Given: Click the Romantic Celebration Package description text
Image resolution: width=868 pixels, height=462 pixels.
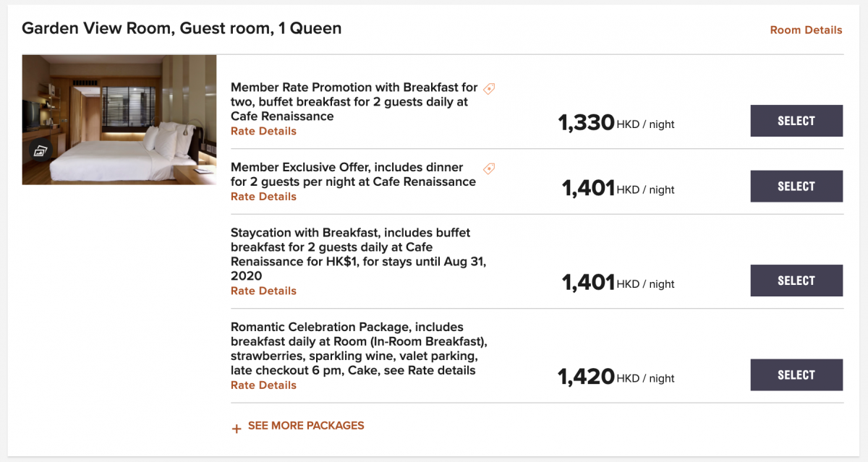Looking at the screenshot, I should click(354, 348).
